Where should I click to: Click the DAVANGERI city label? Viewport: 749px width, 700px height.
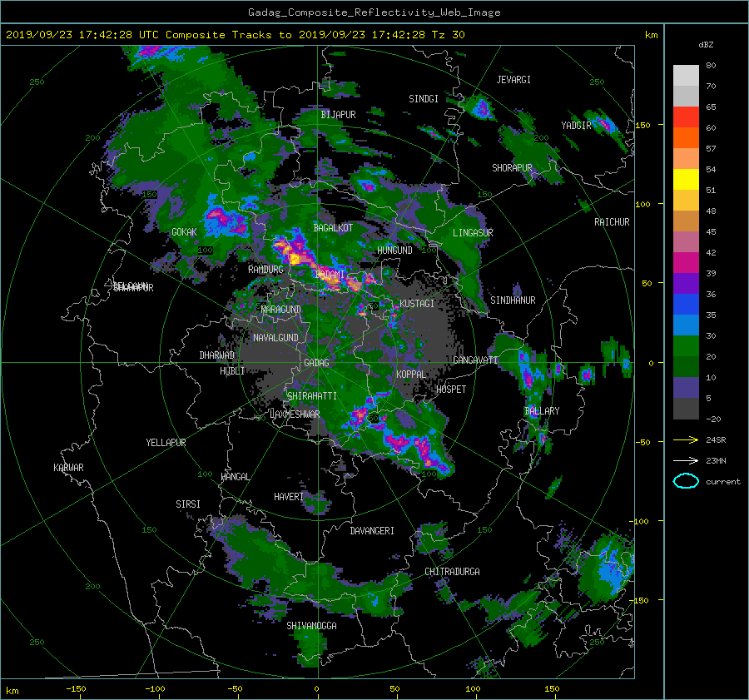(372, 531)
